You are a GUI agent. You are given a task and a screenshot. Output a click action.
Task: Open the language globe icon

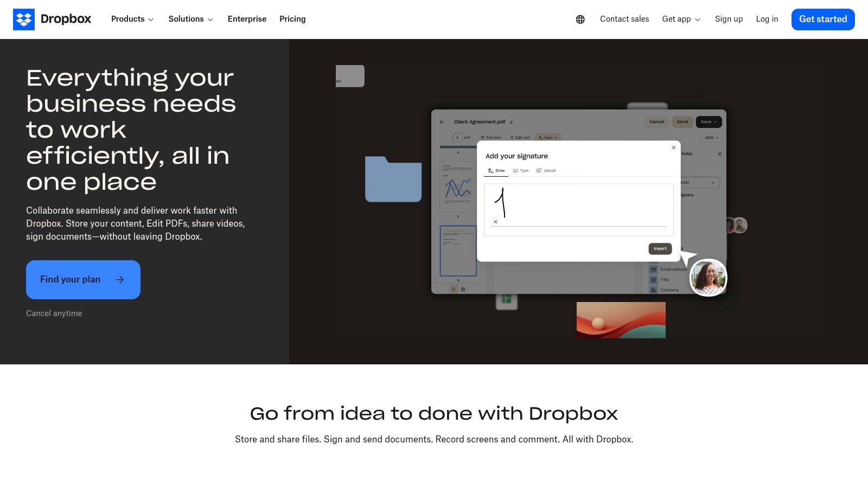pyautogui.click(x=580, y=20)
